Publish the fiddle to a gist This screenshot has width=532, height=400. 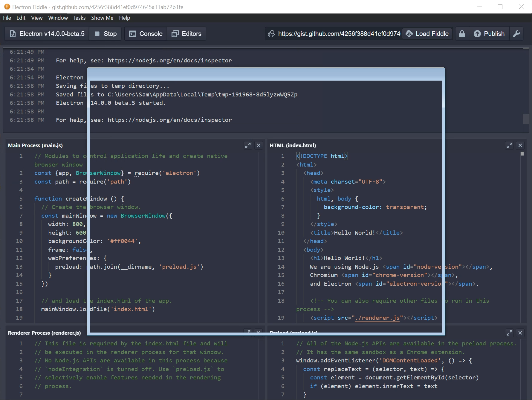[489, 34]
